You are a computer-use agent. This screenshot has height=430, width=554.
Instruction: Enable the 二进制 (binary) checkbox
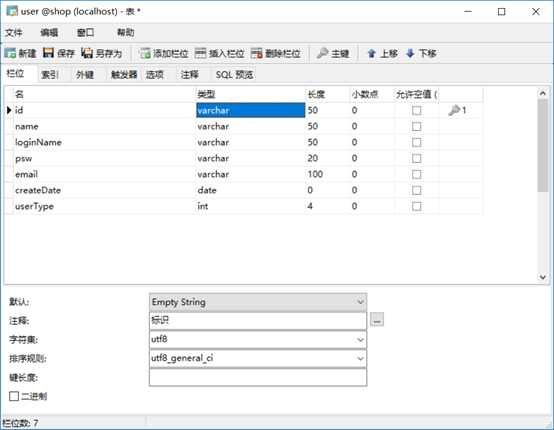[14, 396]
